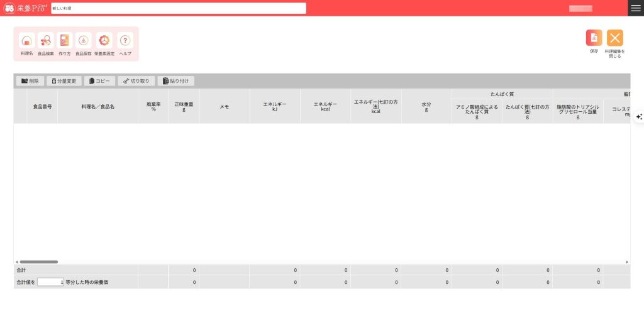The width and height of the screenshot is (644, 321).
Task: Click the コピー copy button
Action: pos(99,81)
